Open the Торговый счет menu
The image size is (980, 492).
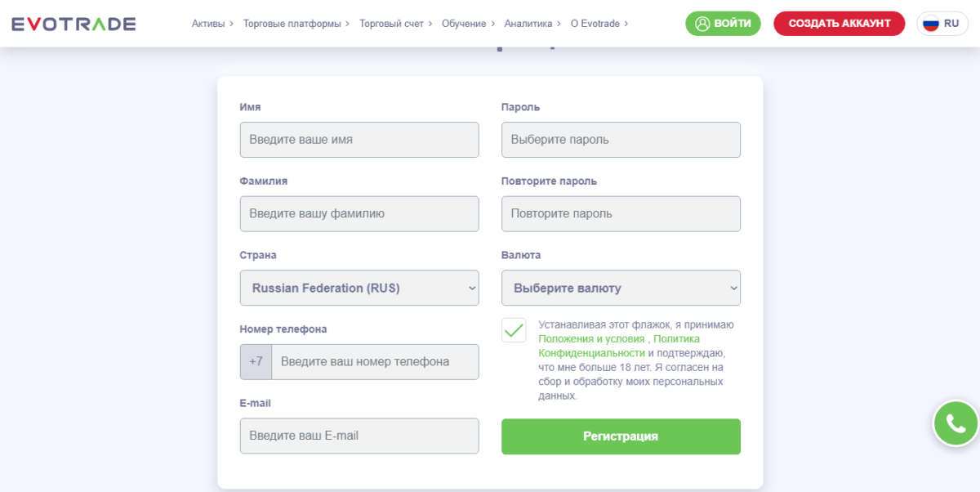point(395,24)
